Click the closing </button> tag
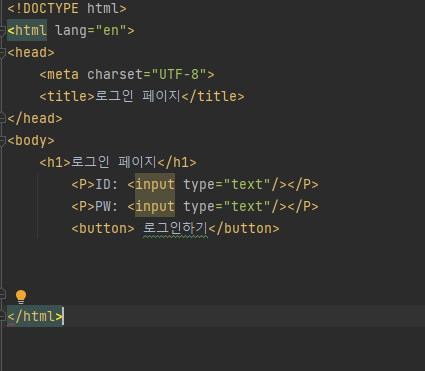Image resolution: width=425 pixels, height=371 pixels. point(244,229)
